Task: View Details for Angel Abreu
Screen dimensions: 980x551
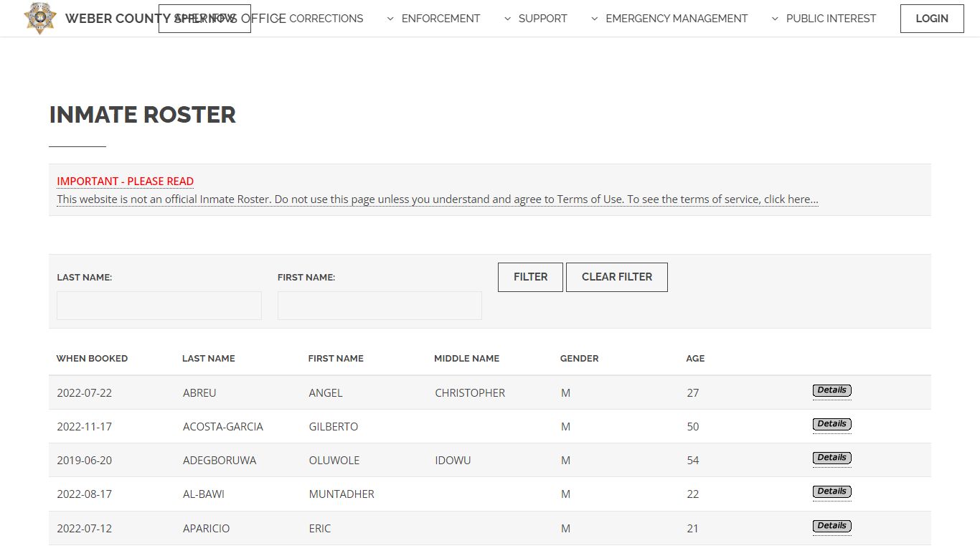Action: pos(832,390)
